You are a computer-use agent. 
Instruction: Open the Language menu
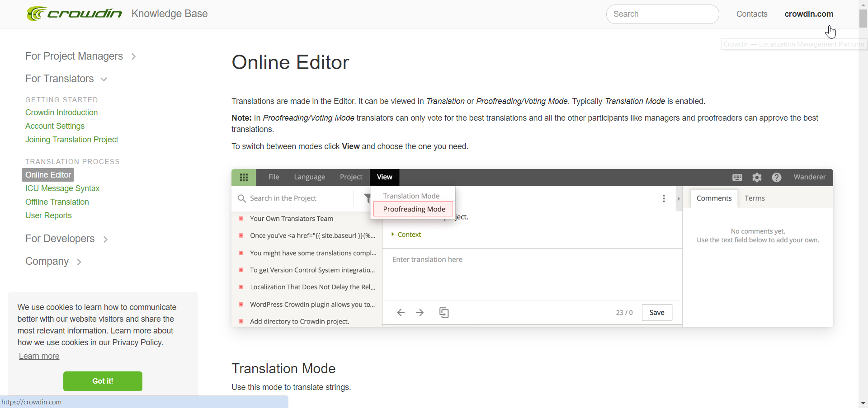309,177
